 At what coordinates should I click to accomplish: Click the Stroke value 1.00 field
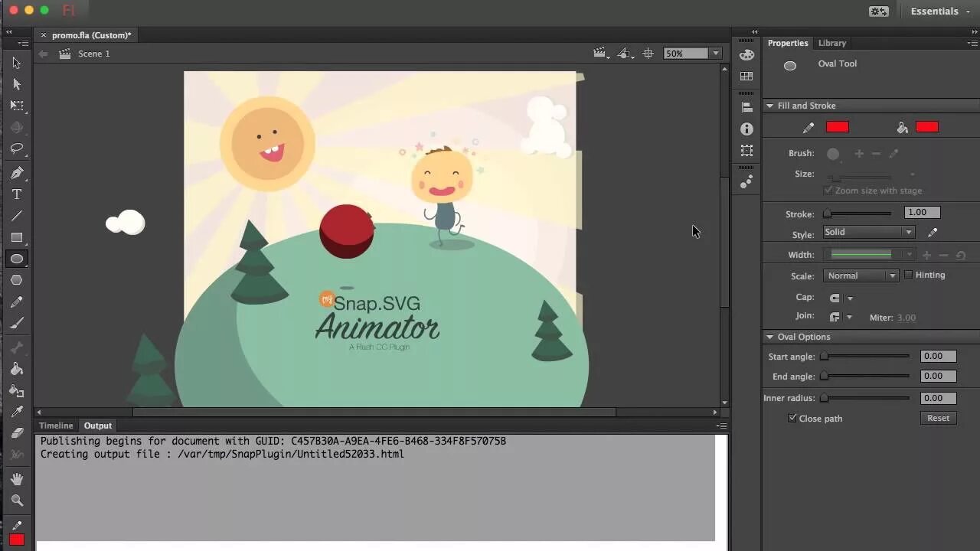tap(923, 213)
